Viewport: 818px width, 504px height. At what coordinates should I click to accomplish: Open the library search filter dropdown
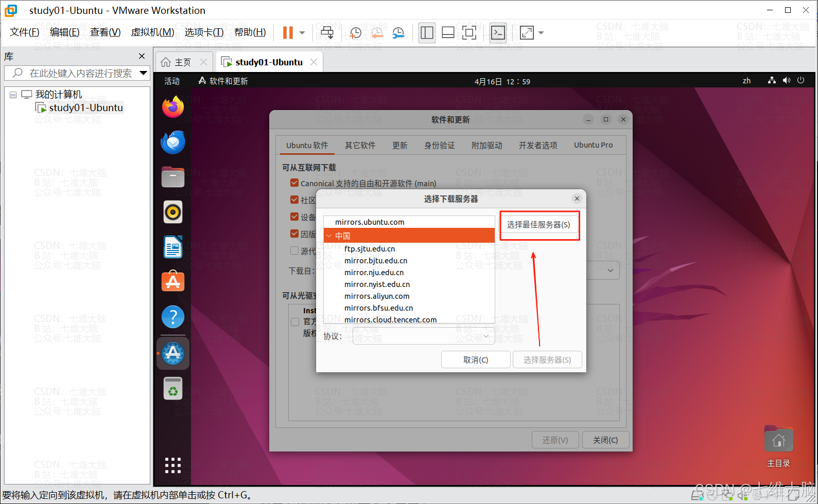tap(143, 73)
